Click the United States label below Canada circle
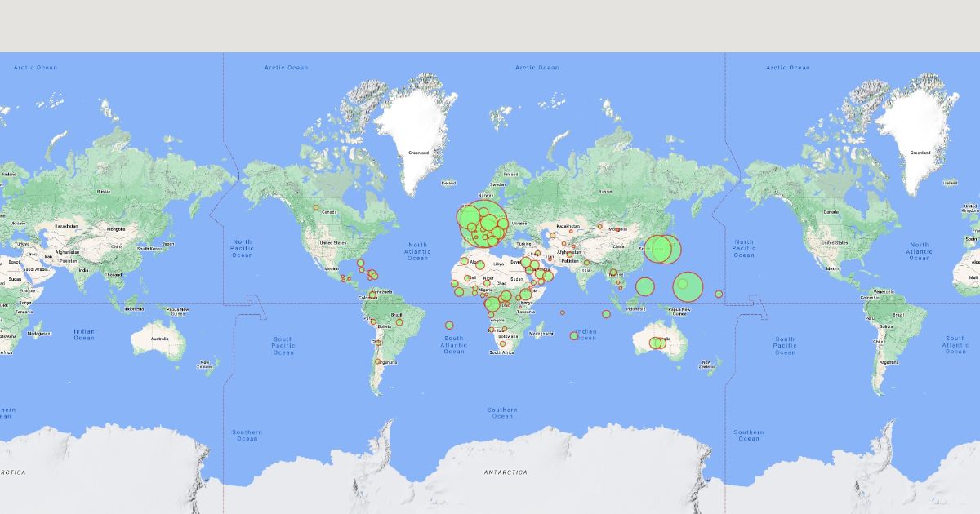Image resolution: width=980 pixels, height=514 pixels. pos(333,242)
